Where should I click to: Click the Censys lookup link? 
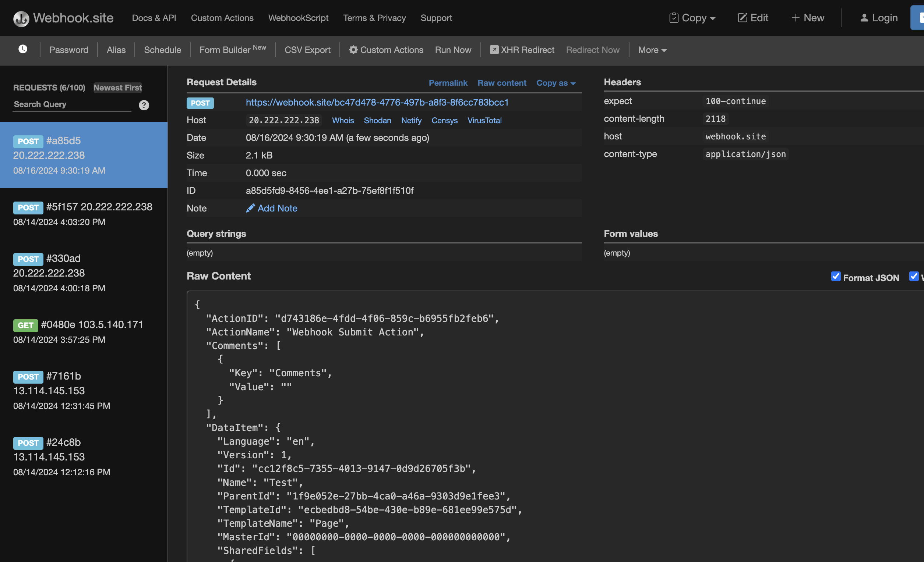445,120
